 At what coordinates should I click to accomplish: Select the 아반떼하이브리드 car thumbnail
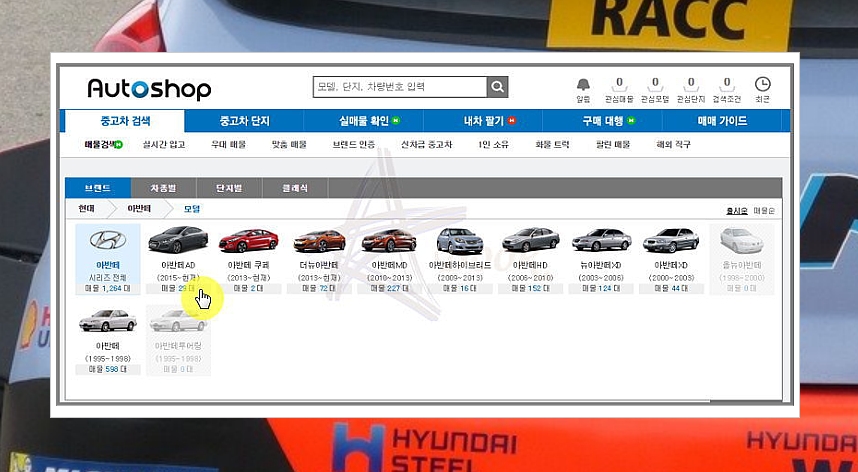click(x=460, y=241)
